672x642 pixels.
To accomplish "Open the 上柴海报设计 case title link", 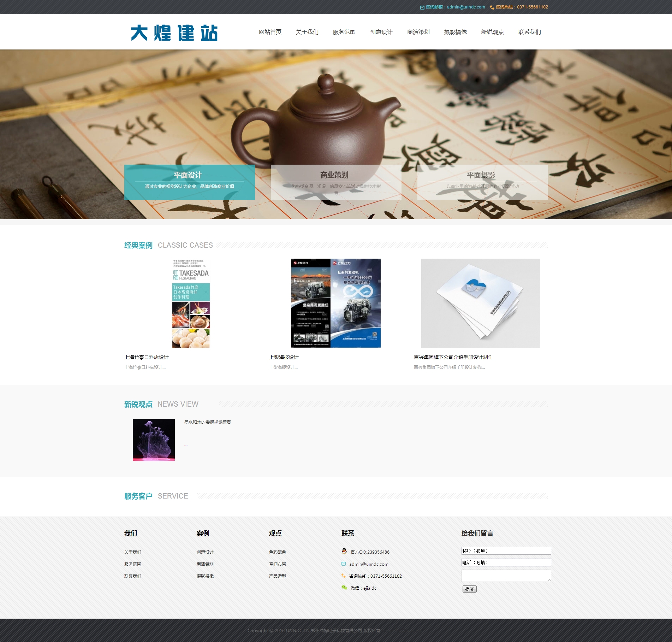I will 284,357.
